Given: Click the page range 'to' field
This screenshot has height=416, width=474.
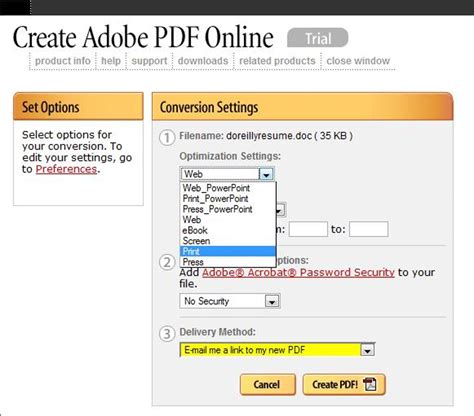Looking at the screenshot, I should pyautogui.click(x=369, y=229).
